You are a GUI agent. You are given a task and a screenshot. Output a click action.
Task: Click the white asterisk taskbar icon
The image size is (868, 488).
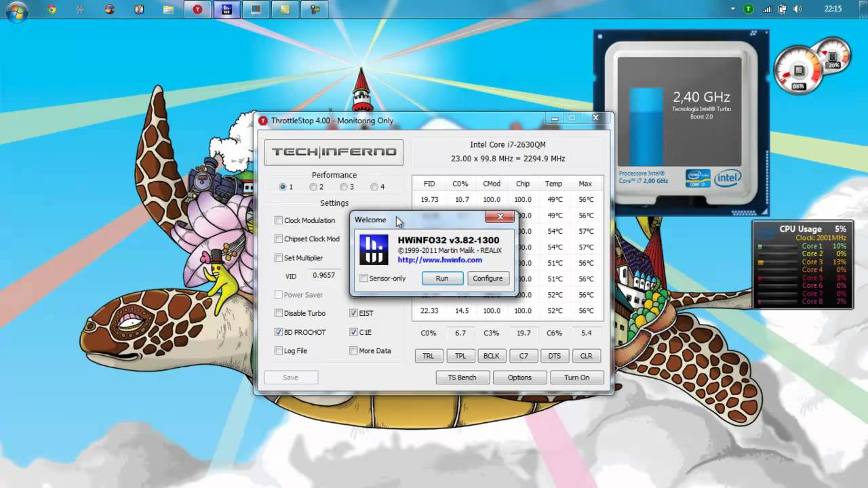pyautogui.click(x=81, y=9)
